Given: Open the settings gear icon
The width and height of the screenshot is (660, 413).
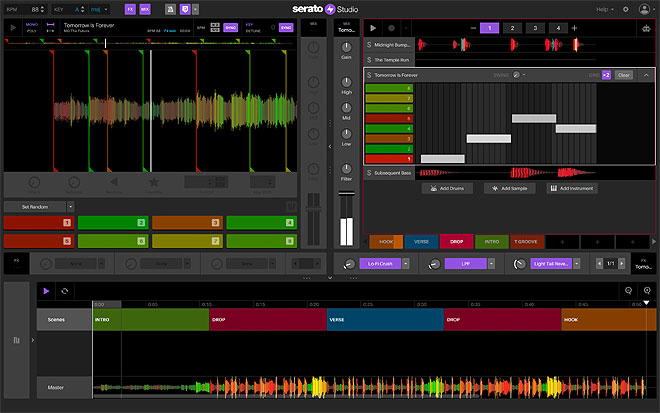Looking at the screenshot, I should (x=626, y=9).
